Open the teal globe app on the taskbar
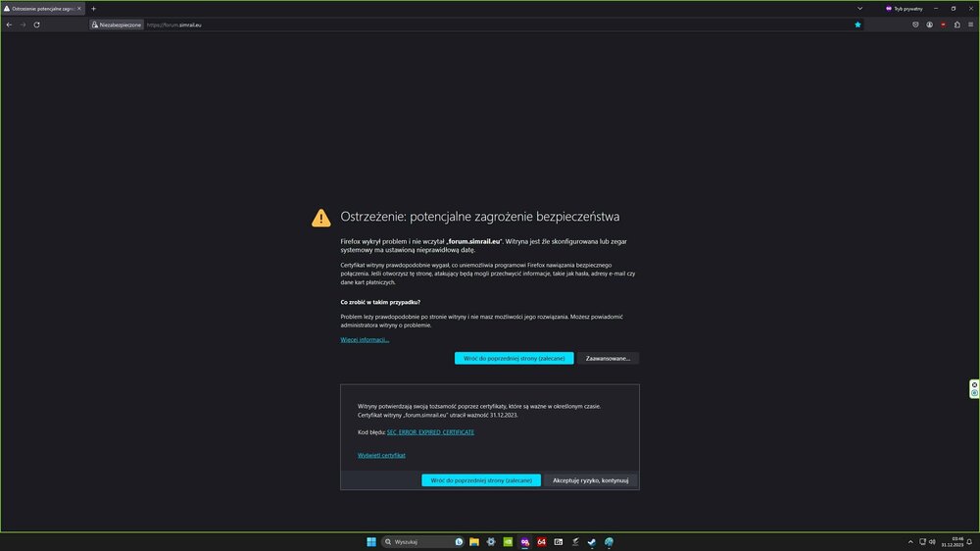This screenshot has width=980, height=551. coord(609,541)
